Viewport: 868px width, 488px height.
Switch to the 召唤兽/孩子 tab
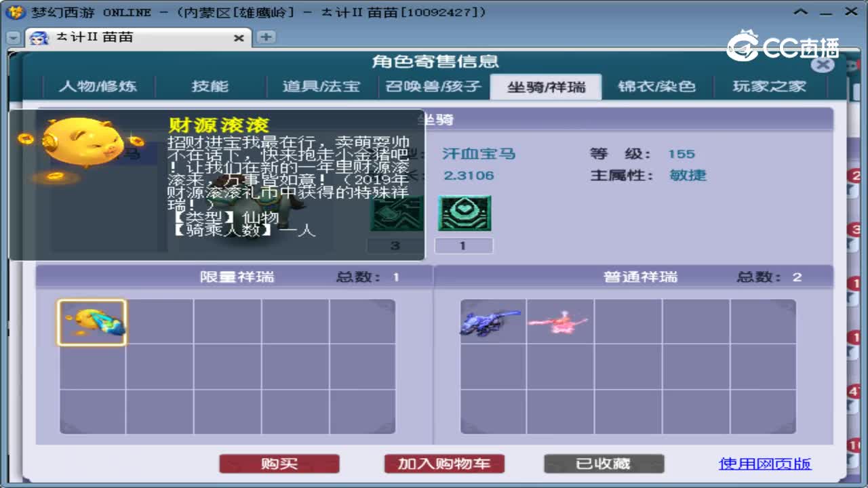click(435, 86)
